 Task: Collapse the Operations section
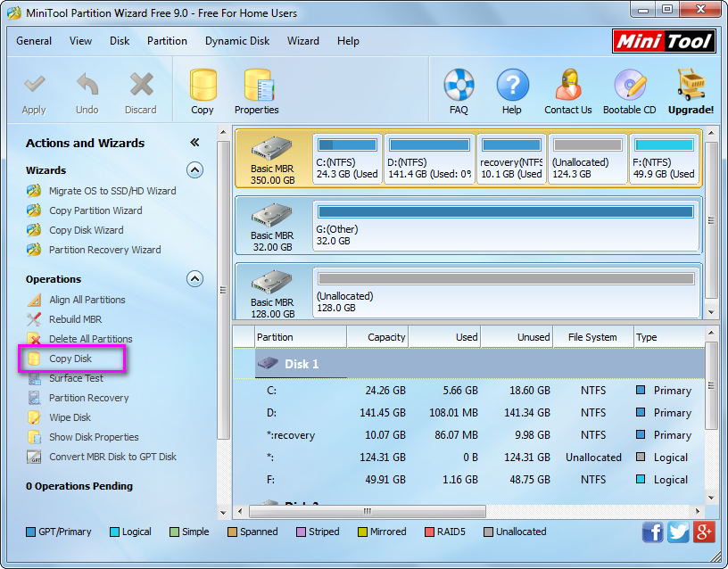(x=195, y=279)
